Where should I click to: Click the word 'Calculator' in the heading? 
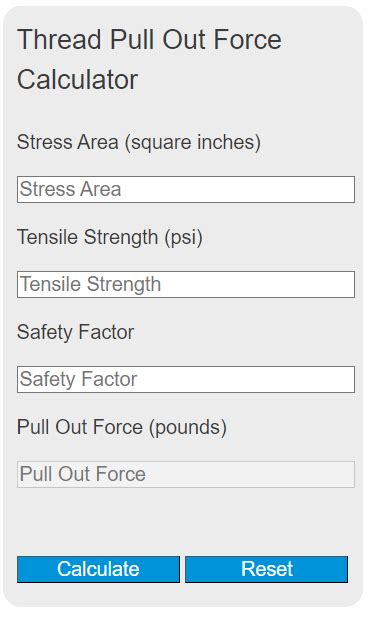pos(77,80)
